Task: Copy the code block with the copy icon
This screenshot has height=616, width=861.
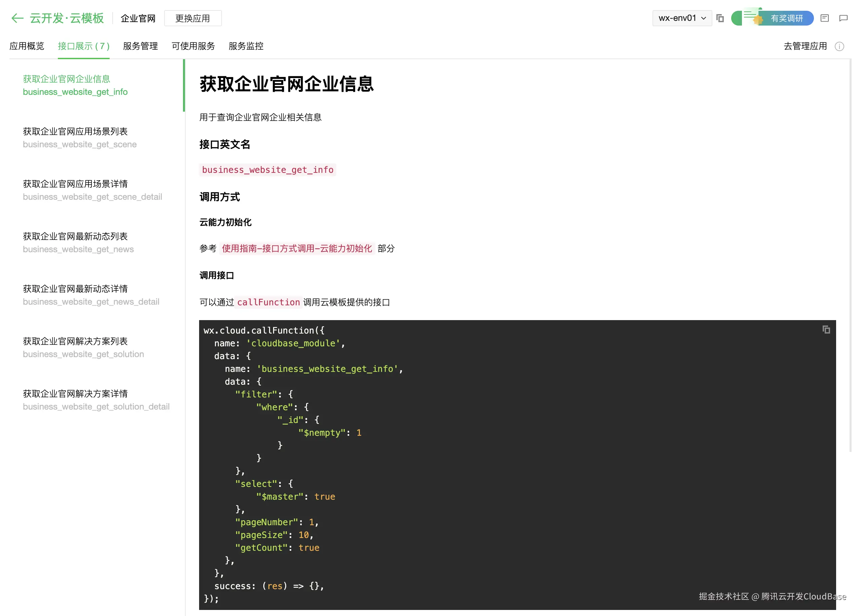Action: click(x=826, y=330)
